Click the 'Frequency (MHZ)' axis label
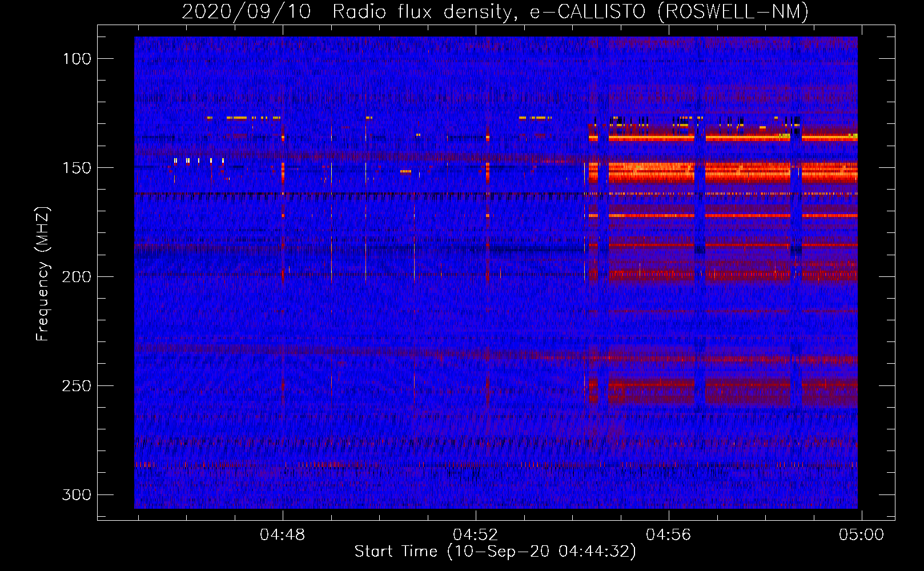924x571 pixels. coord(43,274)
